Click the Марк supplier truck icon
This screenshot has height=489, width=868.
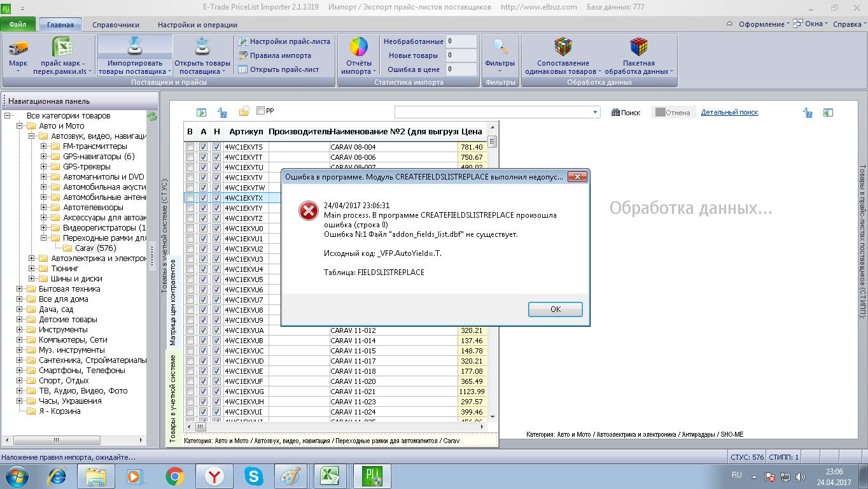tap(18, 47)
